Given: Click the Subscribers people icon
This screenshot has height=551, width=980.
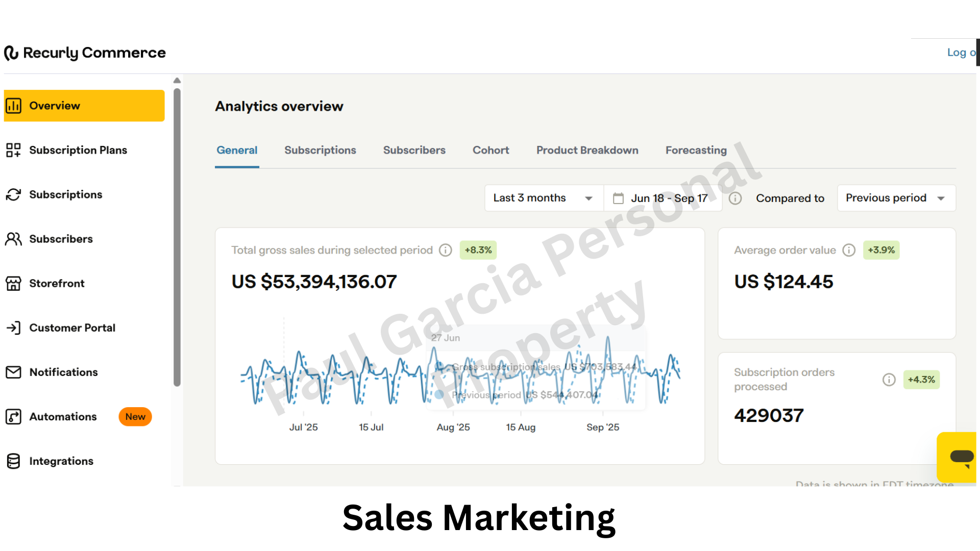Looking at the screenshot, I should click(14, 239).
